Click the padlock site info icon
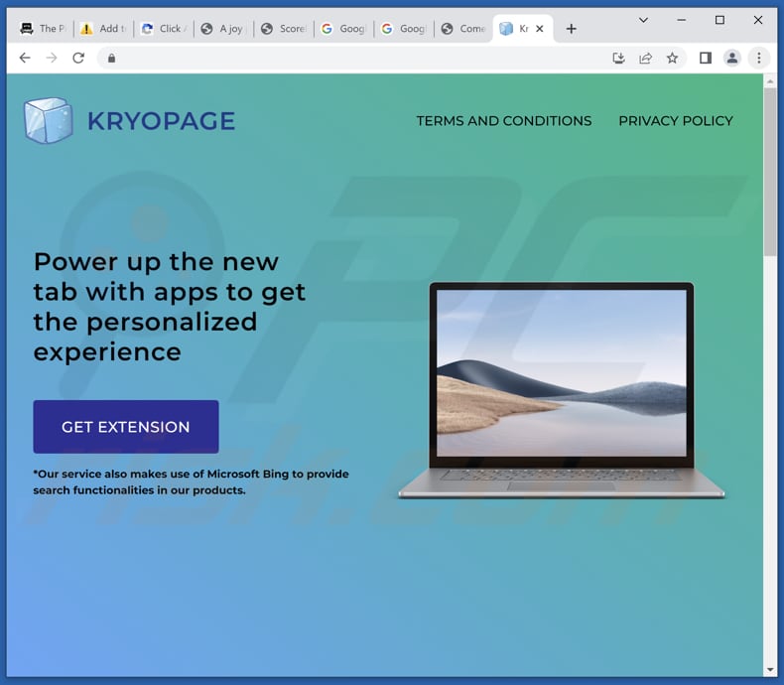This screenshot has height=685, width=784. [111, 58]
